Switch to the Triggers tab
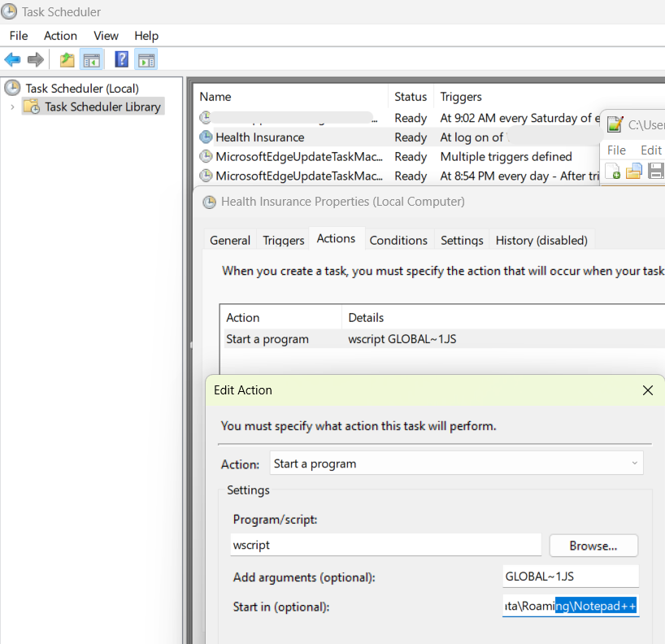Viewport: 665px width, 644px height. tap(283, 240)
